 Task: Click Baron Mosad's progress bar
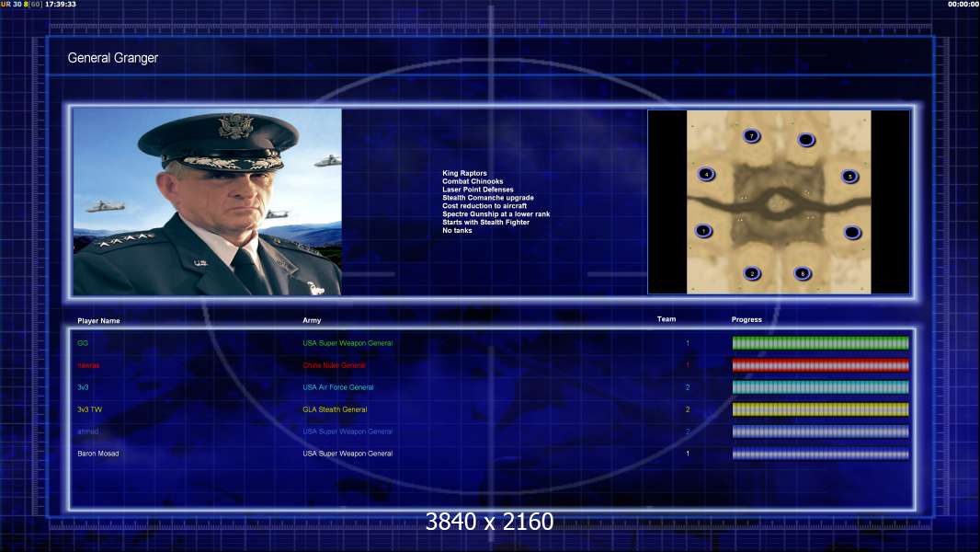(x=820, y=454)
